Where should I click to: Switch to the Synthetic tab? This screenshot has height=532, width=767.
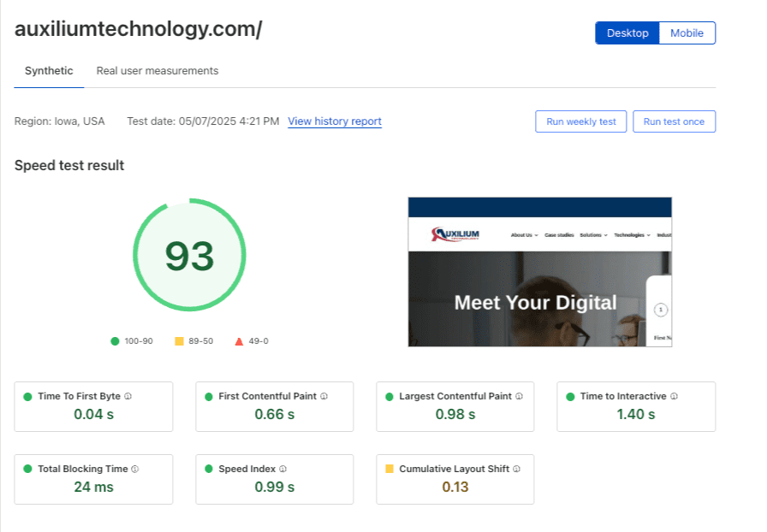pos(48,71)
